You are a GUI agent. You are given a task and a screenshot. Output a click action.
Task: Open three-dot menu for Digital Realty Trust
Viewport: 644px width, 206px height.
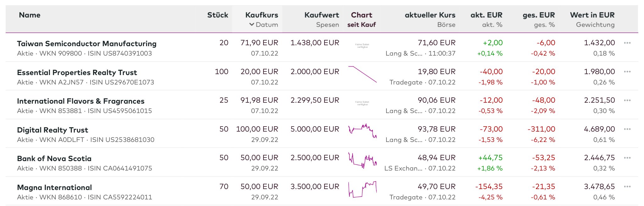[627, 129]
